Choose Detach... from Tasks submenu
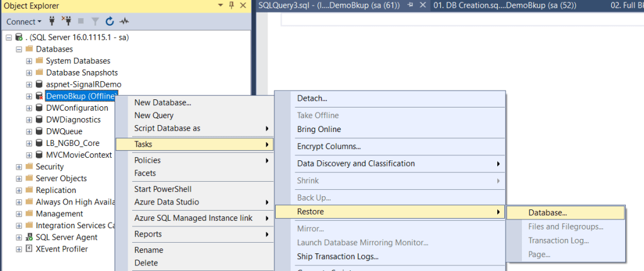Screen dimensions: 644x271 click(x=312, y=98)
